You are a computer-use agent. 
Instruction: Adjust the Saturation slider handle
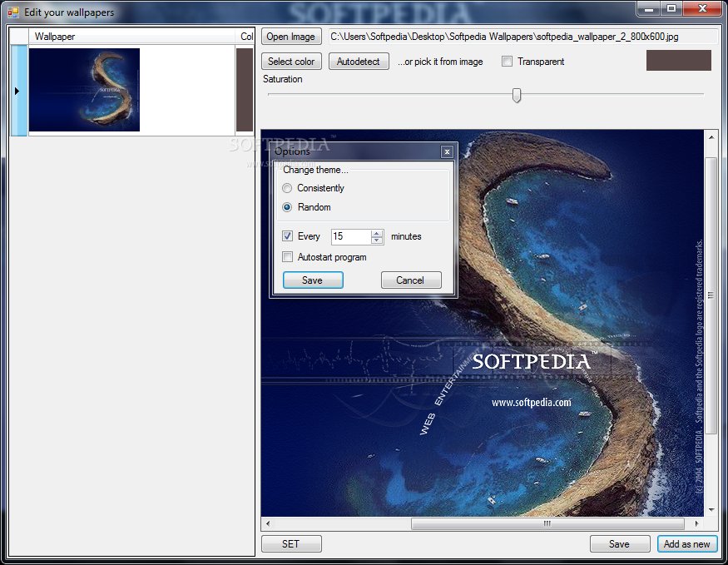[517, 95]
